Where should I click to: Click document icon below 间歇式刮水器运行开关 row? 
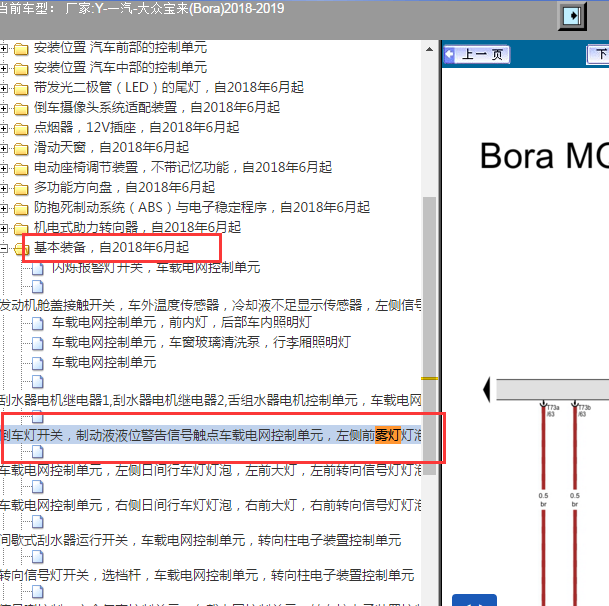pyautogui.click(x=38, y=557)
